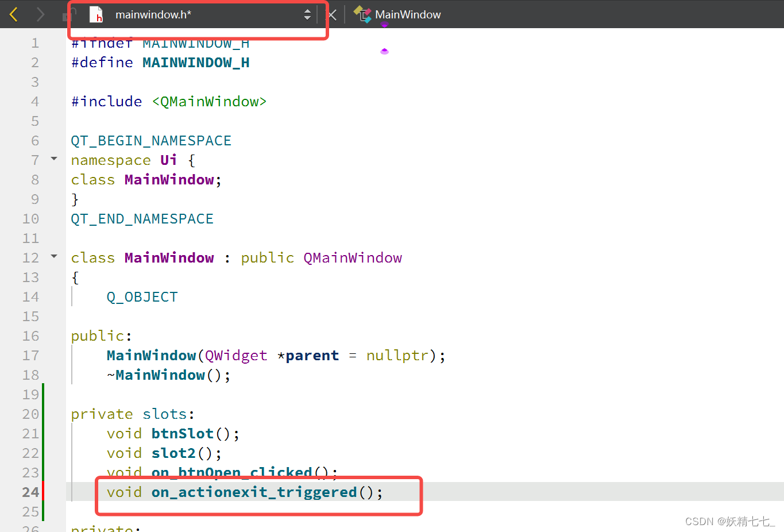The width and height of the screenshot is (784, 532).
Task: Click the btnSlot function name
Action: point(183,434)
